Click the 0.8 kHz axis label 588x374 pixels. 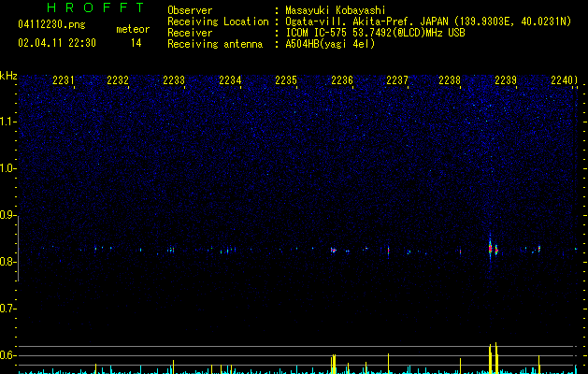(7, 262)
